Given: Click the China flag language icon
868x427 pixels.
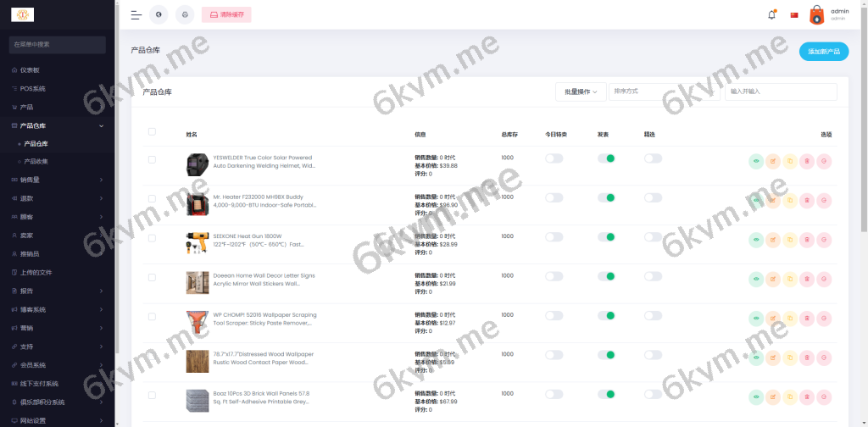Looking at the screenshot, I should click(x=794, y=14).
